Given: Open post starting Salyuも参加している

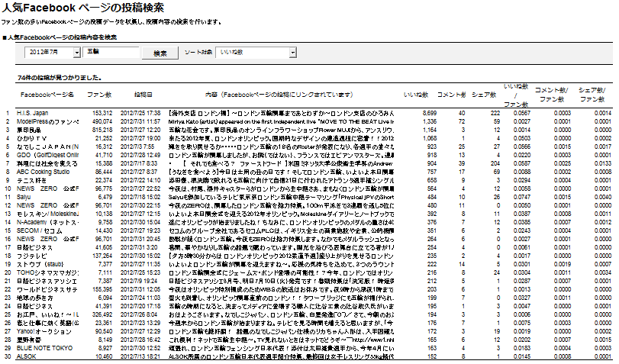Looking at the screenshot, I should click(281, 197).
